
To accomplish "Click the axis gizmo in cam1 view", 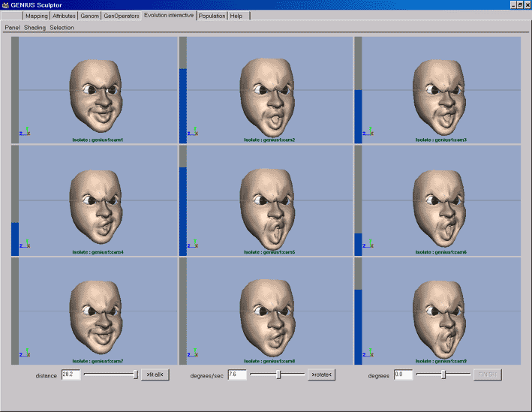I will tap(25, 131).
